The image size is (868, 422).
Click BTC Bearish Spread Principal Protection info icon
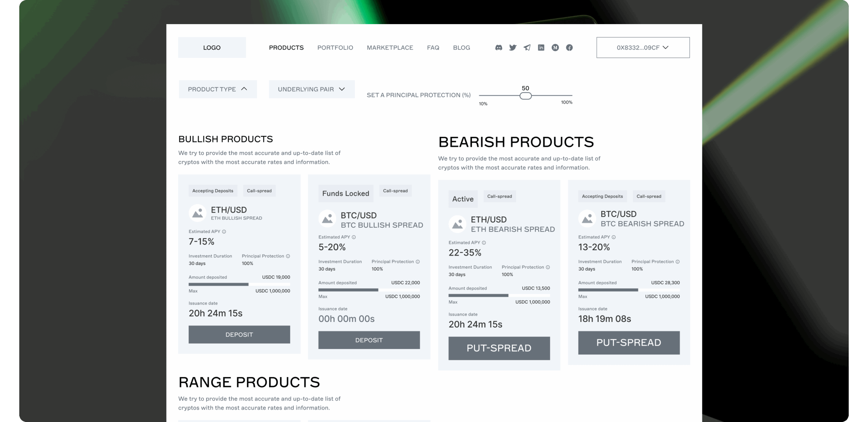click(678, 261)
